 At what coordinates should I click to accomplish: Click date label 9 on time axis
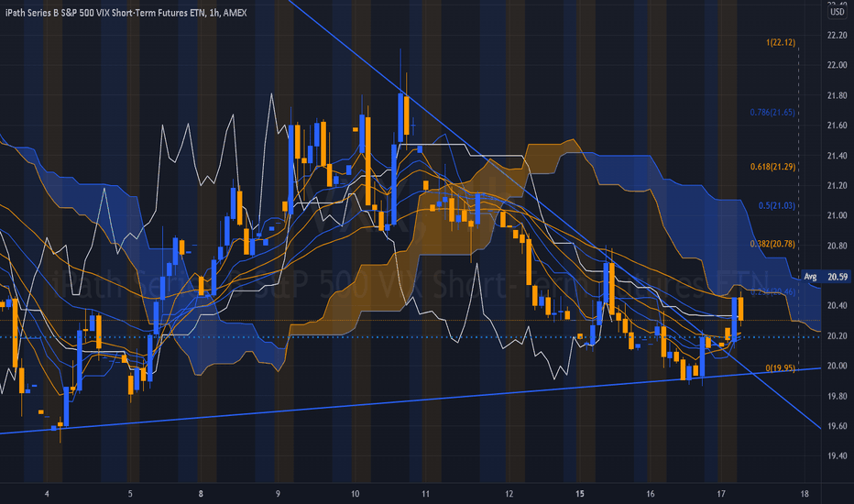tap(278, 494)
